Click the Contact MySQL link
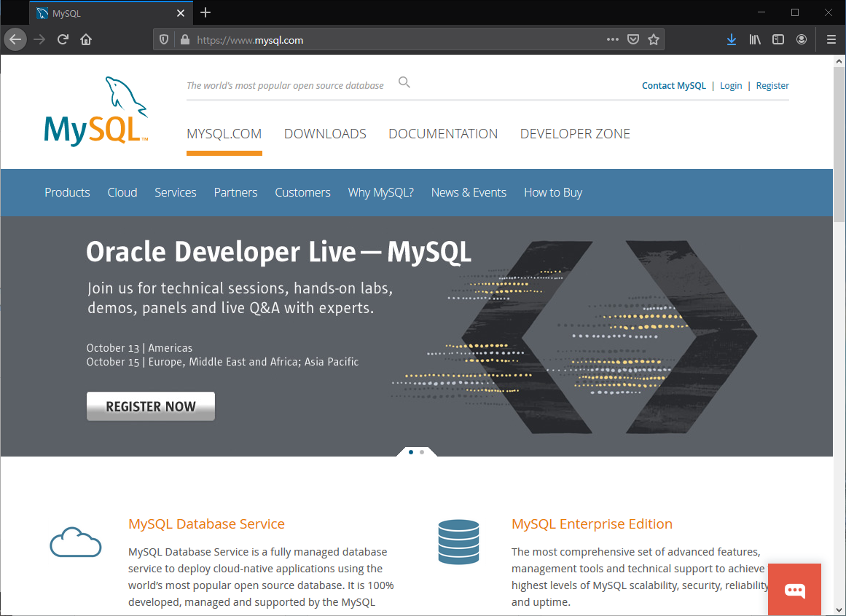Screen dimensions: 846x616 (673, 86)
